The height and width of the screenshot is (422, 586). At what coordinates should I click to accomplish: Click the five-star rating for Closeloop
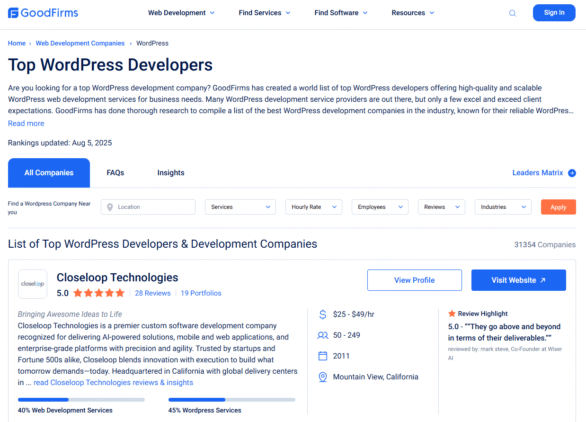click(99, 293)
